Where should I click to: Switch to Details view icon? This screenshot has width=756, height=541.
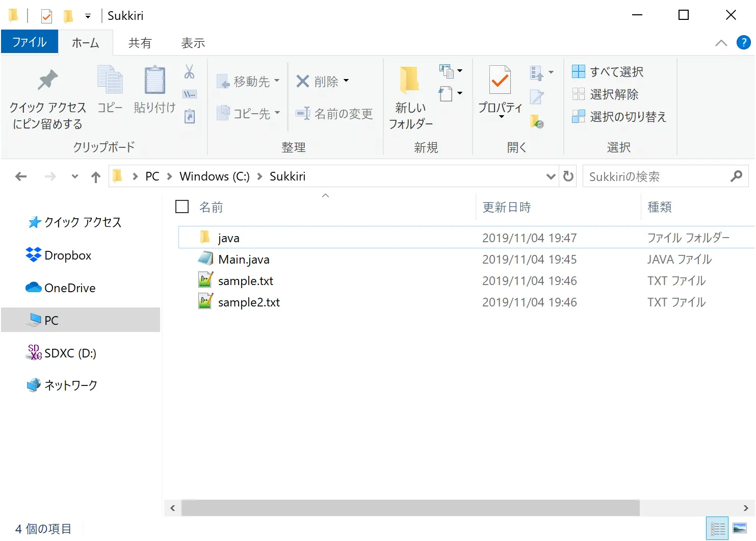(718, 529)
